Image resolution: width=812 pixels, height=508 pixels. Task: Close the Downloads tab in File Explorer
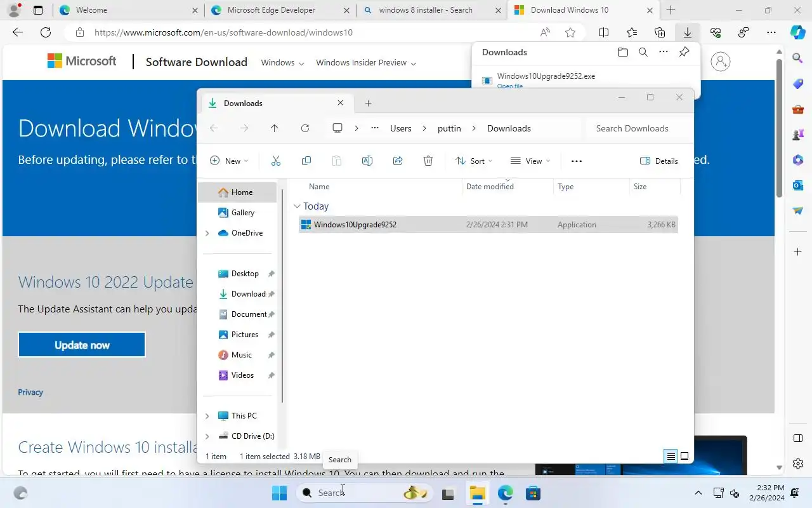click(x=340, y=103)
